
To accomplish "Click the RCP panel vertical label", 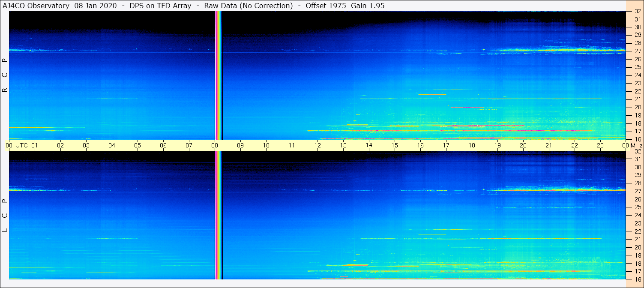I will tap(5, 75).
